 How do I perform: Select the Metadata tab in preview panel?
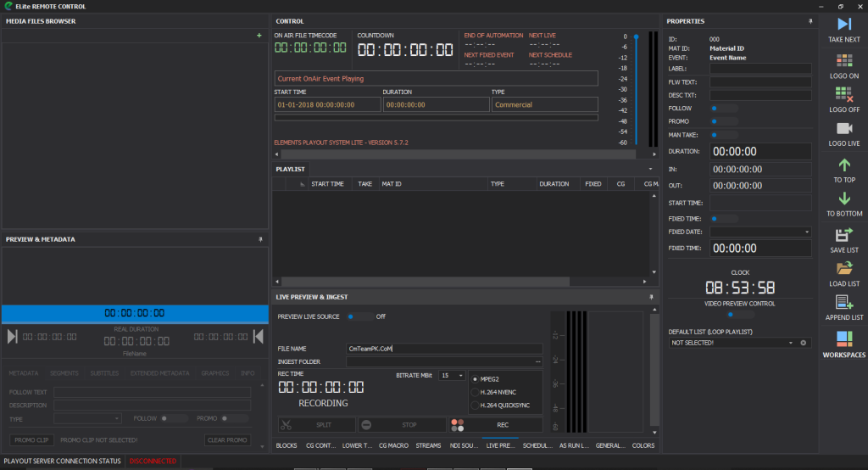24,373
